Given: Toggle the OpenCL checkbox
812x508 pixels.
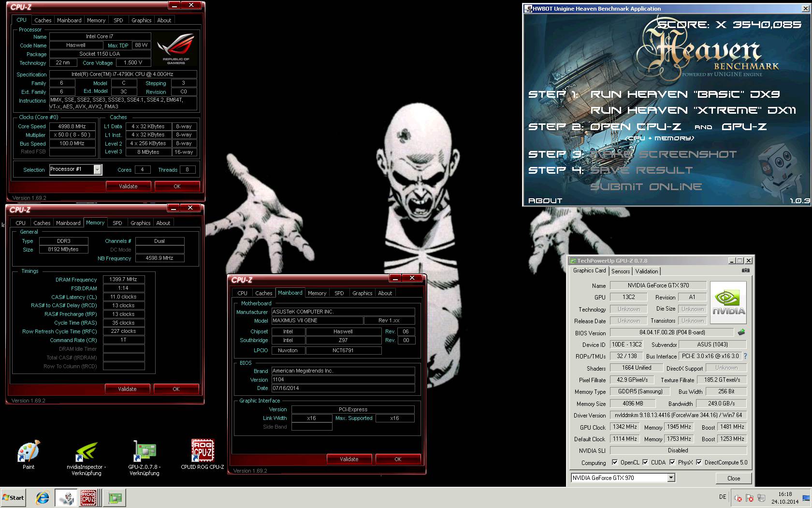Looking at the screenshot, I should (x=615, y=462).
